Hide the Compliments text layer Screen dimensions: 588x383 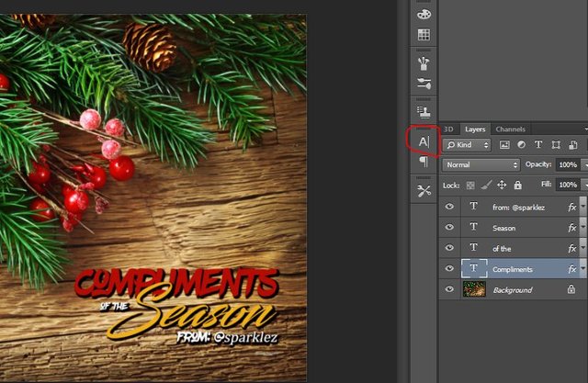click(449, 268)
